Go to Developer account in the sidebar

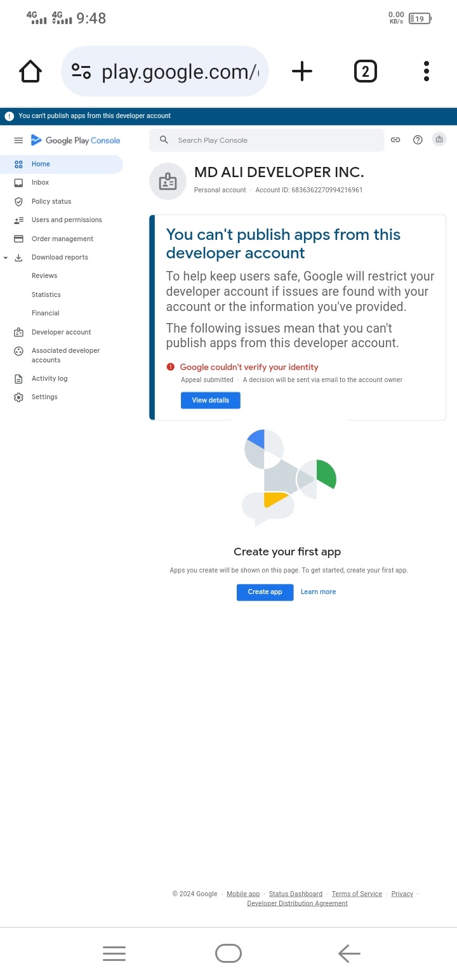[62, 332]
